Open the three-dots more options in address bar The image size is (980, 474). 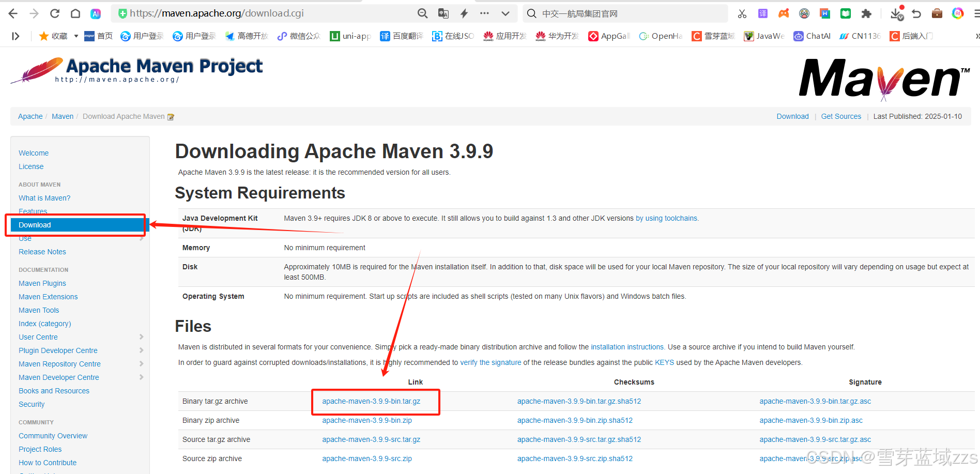484,13
